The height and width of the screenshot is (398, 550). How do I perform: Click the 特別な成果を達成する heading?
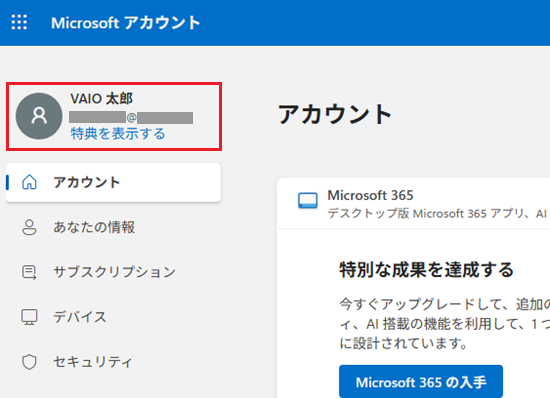(426, 270)
